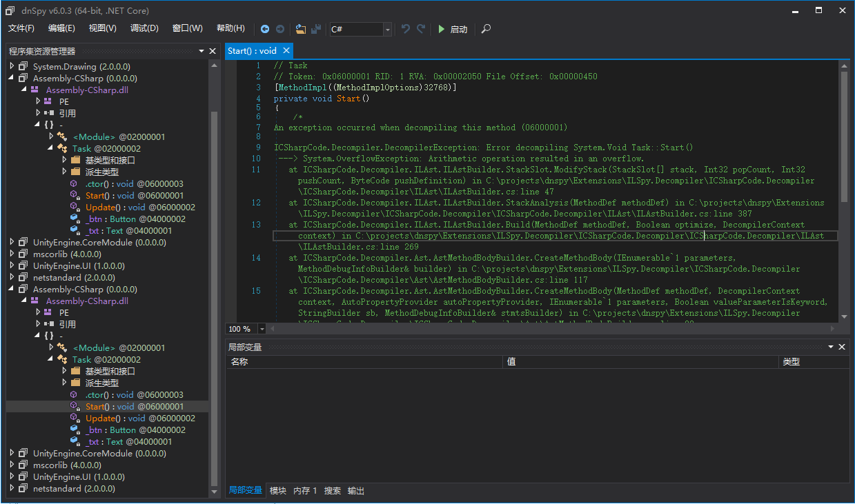855x504 pixels.
Task: Select first <Module> @02000001 row
Action: click(119, 137)
